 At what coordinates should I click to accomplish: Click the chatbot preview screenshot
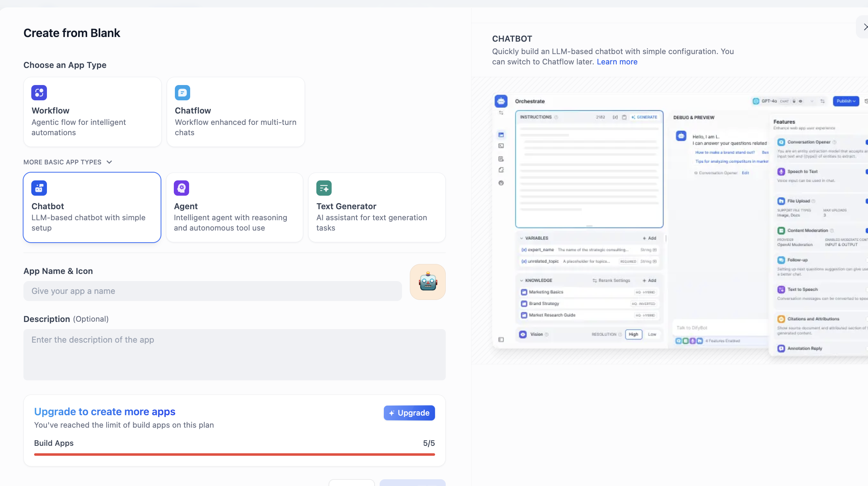tap(675, 221)
